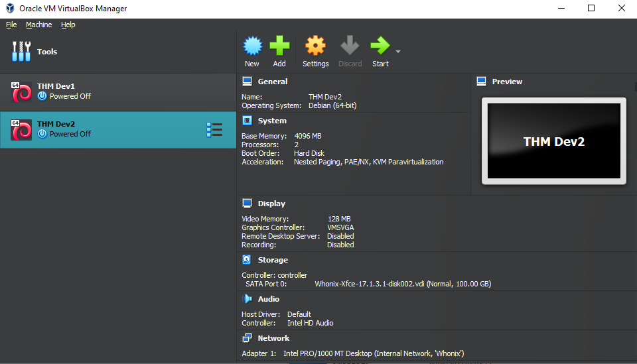Click the Storage section disk icon

coord(247,260)
